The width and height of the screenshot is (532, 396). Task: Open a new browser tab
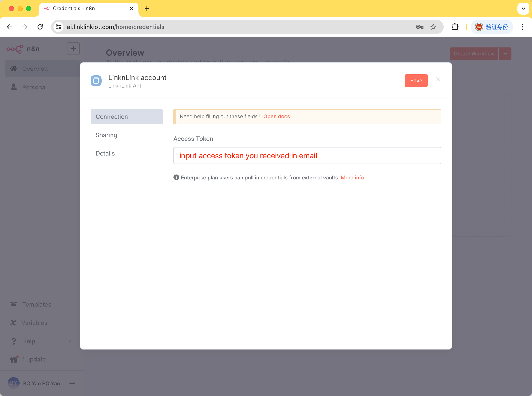(x=147, y=9)
